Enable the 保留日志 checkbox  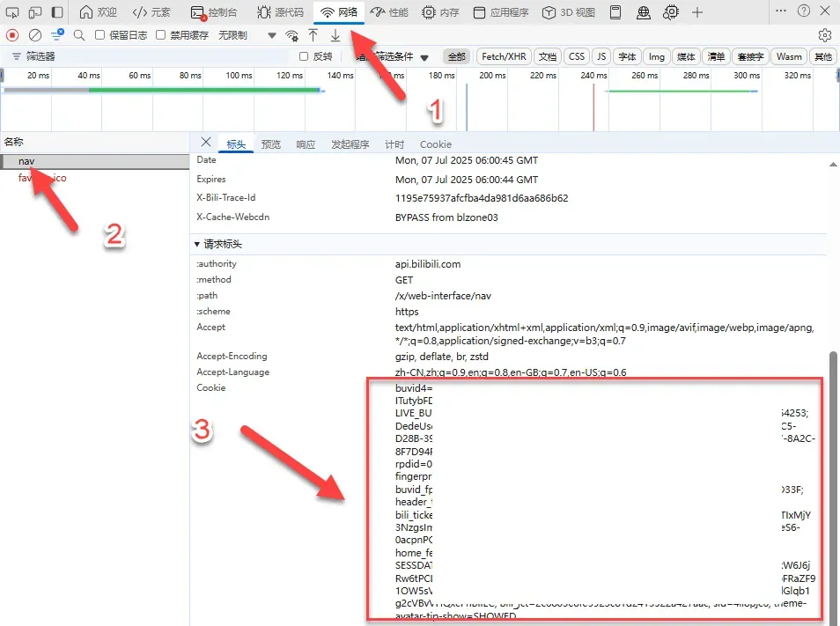tap(100, 35)
